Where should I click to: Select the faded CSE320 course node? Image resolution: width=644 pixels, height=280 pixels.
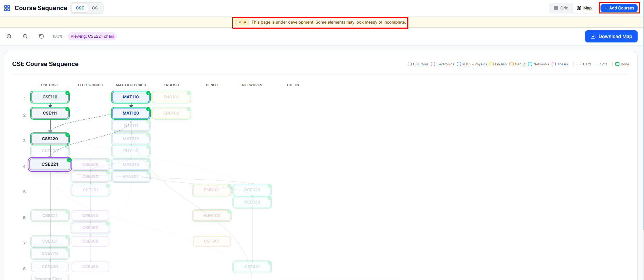pyautogui.click(x=252, y=190)
